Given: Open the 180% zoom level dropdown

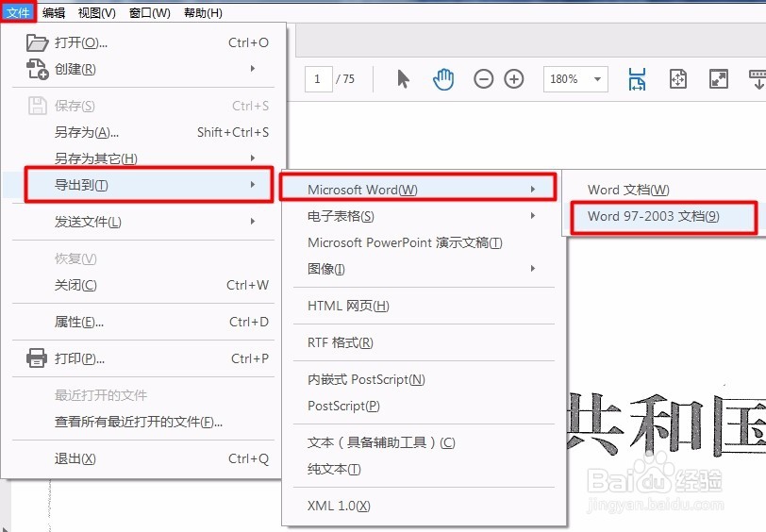Looking at the screenshot, I should pyautogui.click(x=575, y=79).
